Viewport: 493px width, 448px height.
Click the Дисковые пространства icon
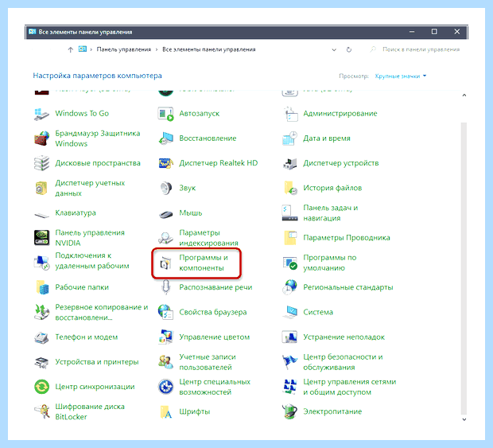[x=41, y=163]
